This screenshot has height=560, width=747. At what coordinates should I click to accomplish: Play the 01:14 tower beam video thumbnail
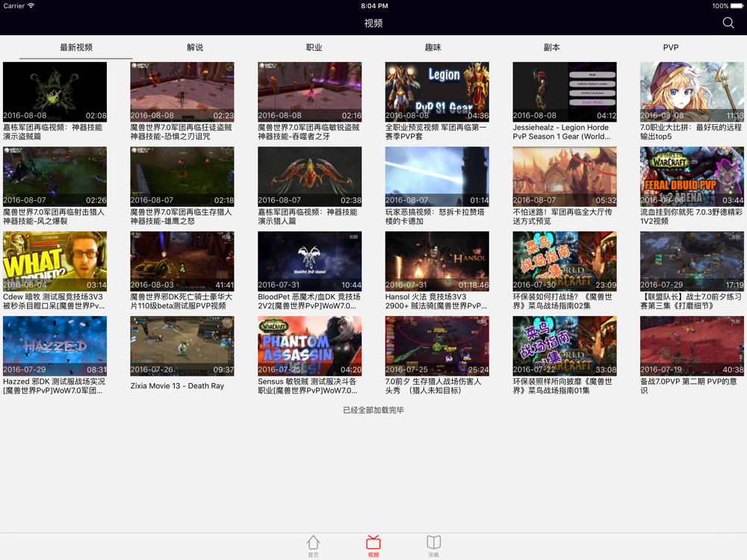pyautogui.click(x=437, y=177)
